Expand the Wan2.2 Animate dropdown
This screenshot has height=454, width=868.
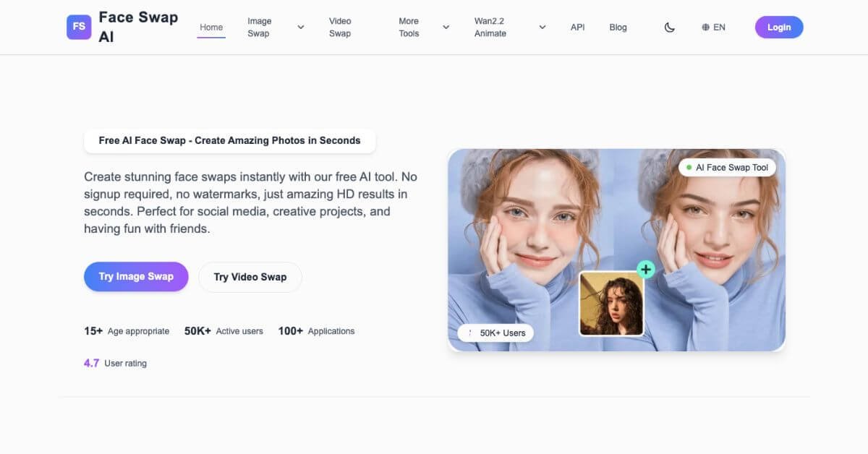point(542,27)
